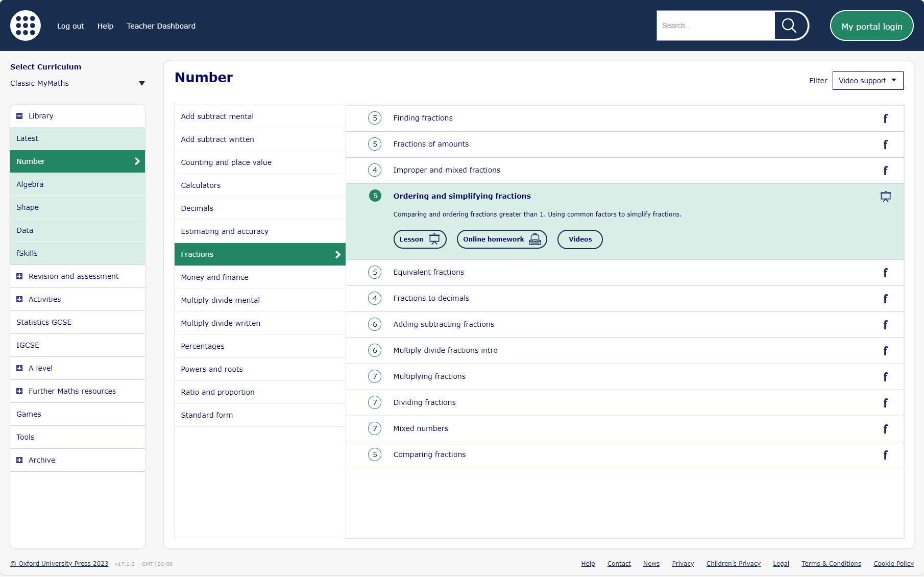
Task: Open the Help link in header
Action: click(105, 26)
